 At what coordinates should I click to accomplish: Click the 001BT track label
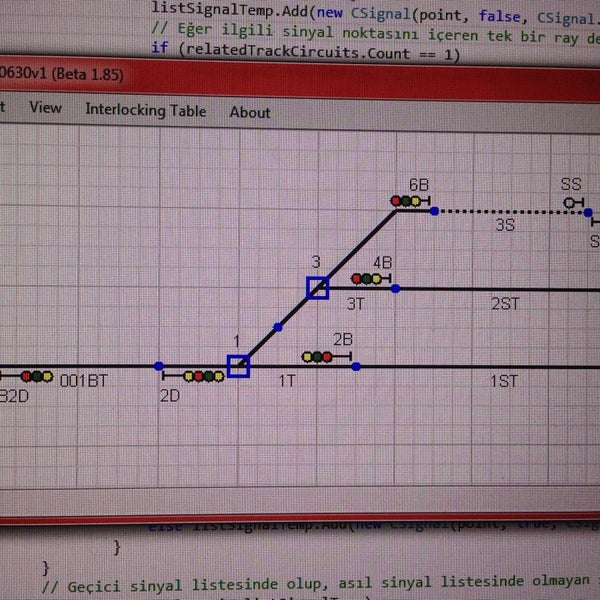(84, 381)
